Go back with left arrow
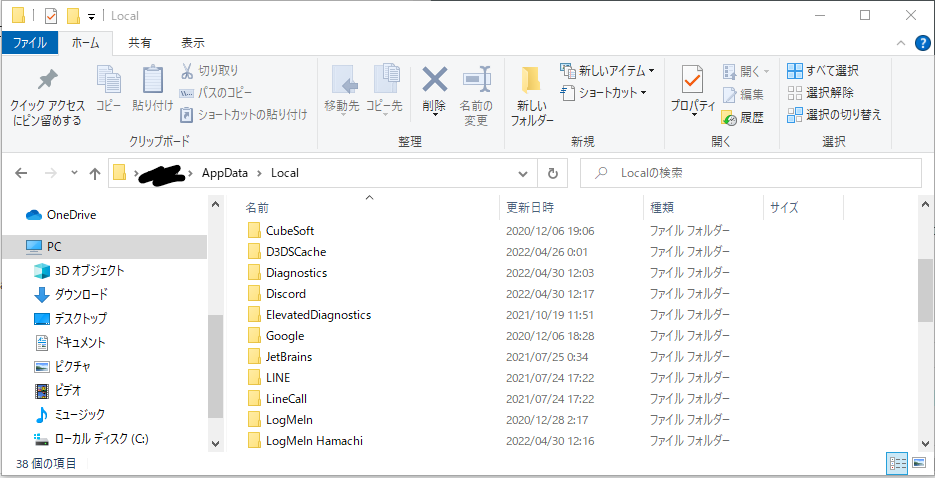The width and height of the screenshot is (935, 478). point(21,173)
